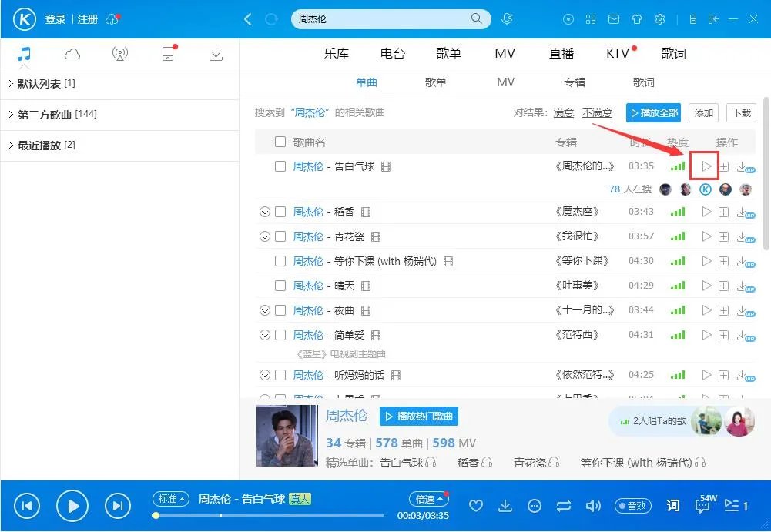Click the mail/message envelope icon
This screenshot has width=771, height=532.
tap(613, 19)
